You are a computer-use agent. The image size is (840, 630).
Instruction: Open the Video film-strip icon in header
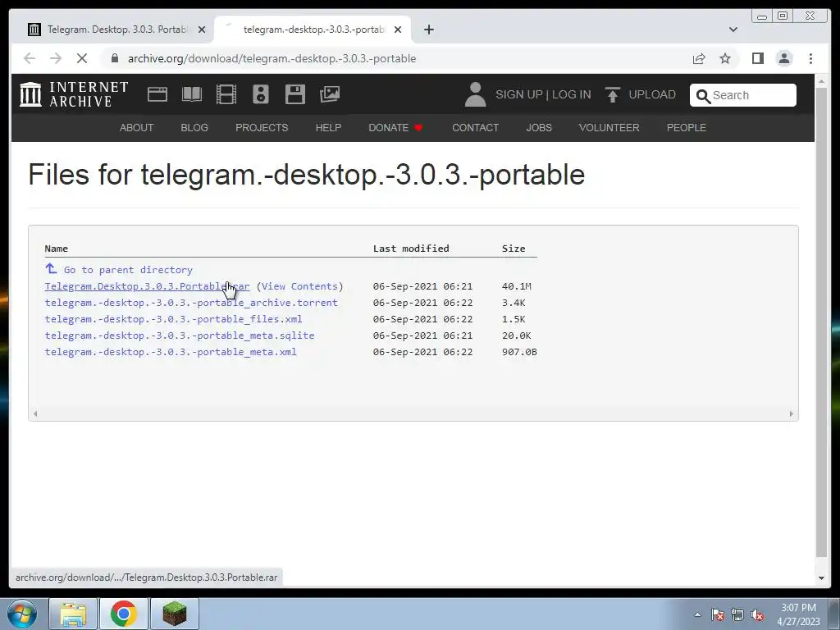[x=226, y=94]
